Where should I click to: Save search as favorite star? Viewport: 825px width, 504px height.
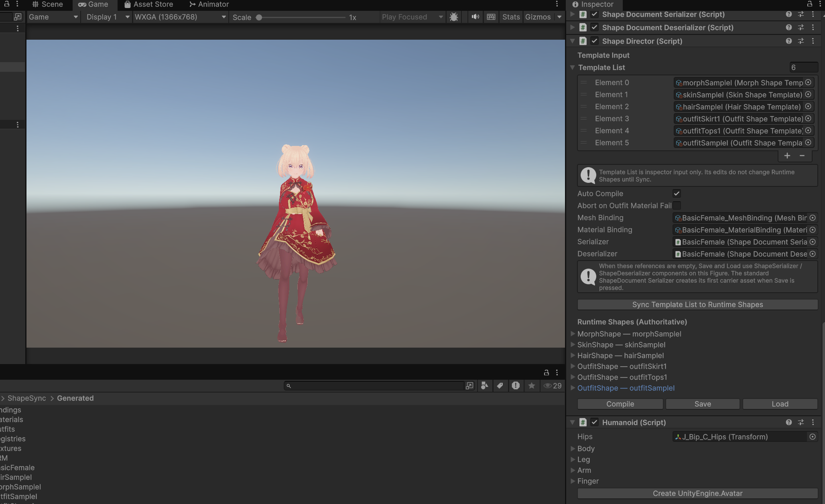point(532,386)
